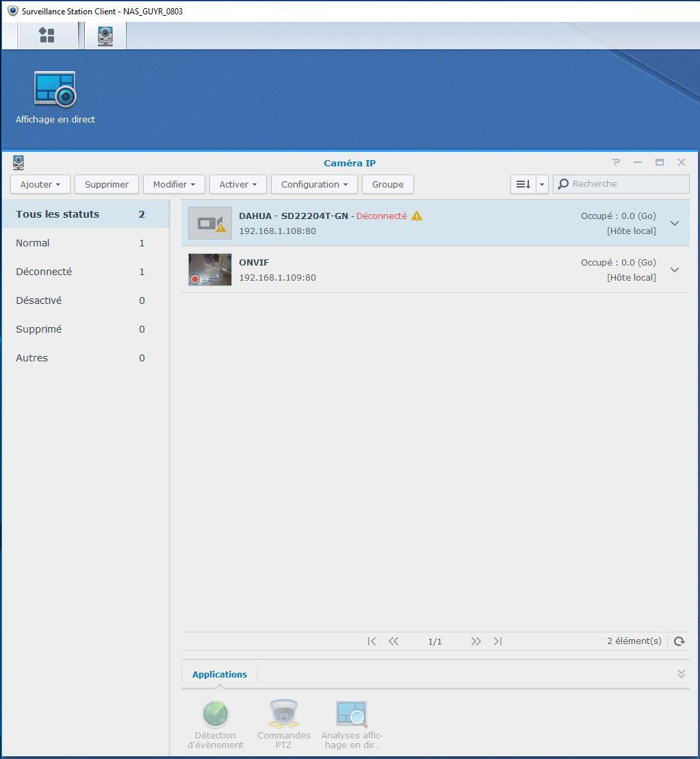Filter cameras by Déconnecté status
Screen dimensions: 700x759
coord(44,272)
